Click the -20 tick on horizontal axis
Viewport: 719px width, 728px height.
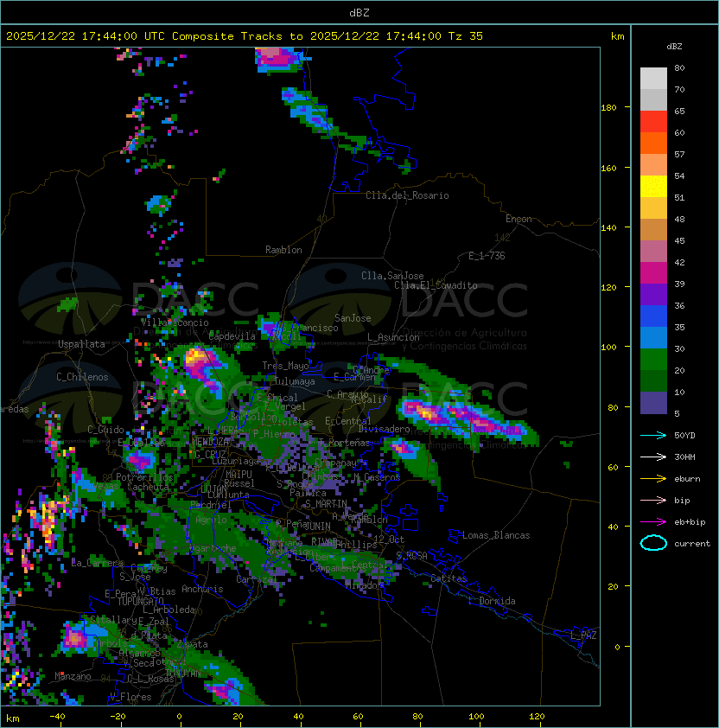[118, 717]
